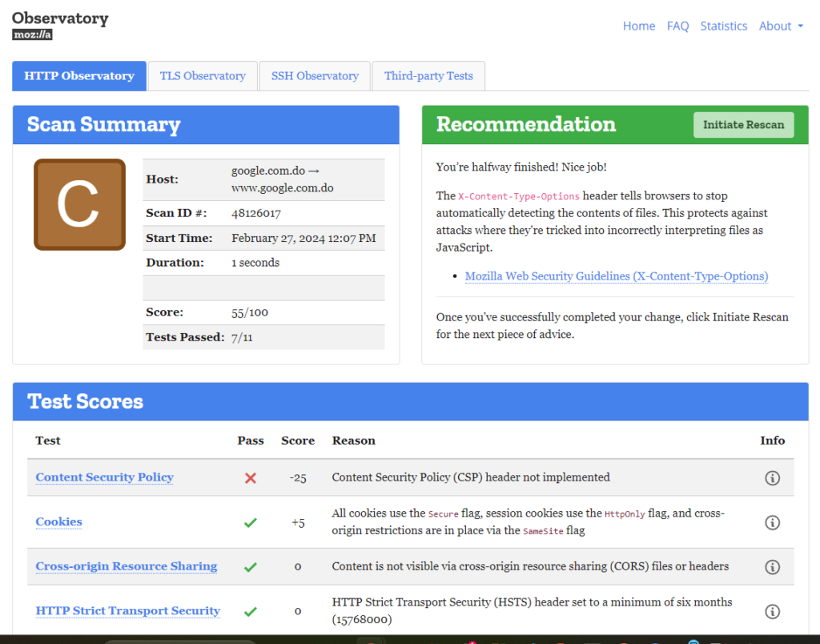Click the CORS not visible reason text
Viewport: 820px width, 644px height.
tap(530, 566)
